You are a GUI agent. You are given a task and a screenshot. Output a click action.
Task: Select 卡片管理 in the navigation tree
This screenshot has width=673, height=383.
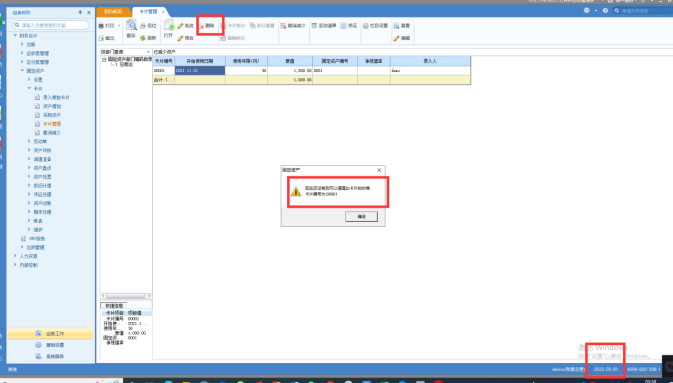click(52, 124)
